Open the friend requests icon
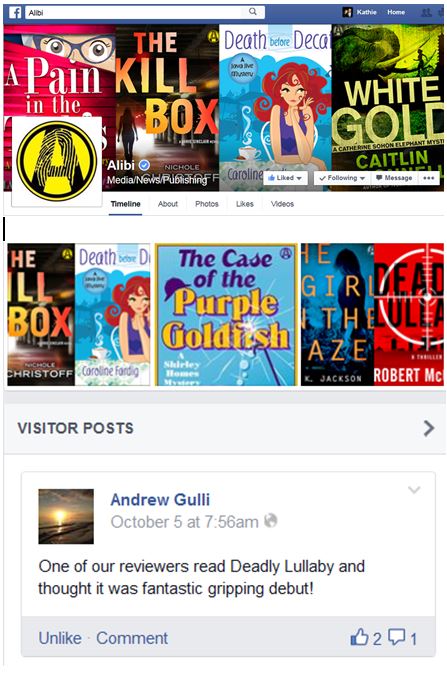447x675 pixels. click(426, 12)
